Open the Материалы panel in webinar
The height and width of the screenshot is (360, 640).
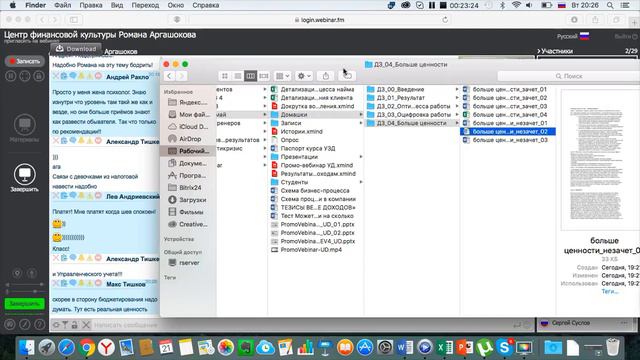24,129
